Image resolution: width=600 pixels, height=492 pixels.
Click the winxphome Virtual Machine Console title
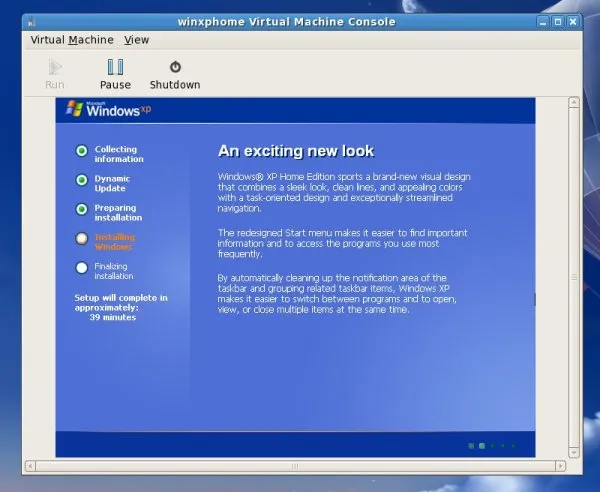coord(287,22)
